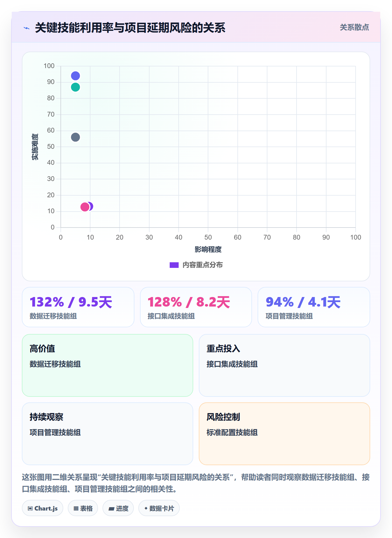Select the 数据卡片 tag
Image resolution: width=392 pixels, height=538 pixels.
tap(159, 508)
